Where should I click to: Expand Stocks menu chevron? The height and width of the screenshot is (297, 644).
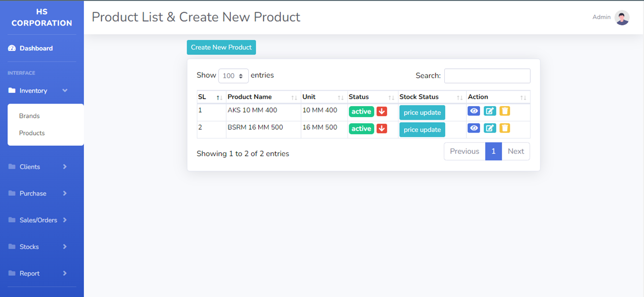pyautogui.click(x=65, y=246)
